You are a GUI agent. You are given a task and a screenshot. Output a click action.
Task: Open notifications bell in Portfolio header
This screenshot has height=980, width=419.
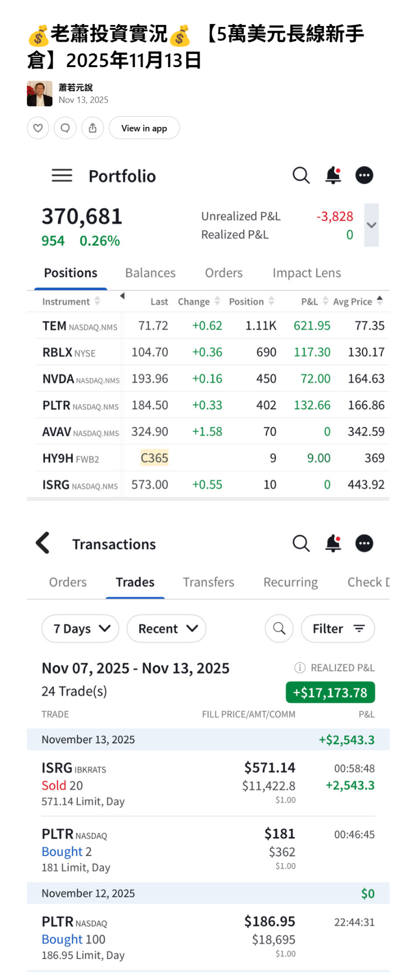[333, 175]
